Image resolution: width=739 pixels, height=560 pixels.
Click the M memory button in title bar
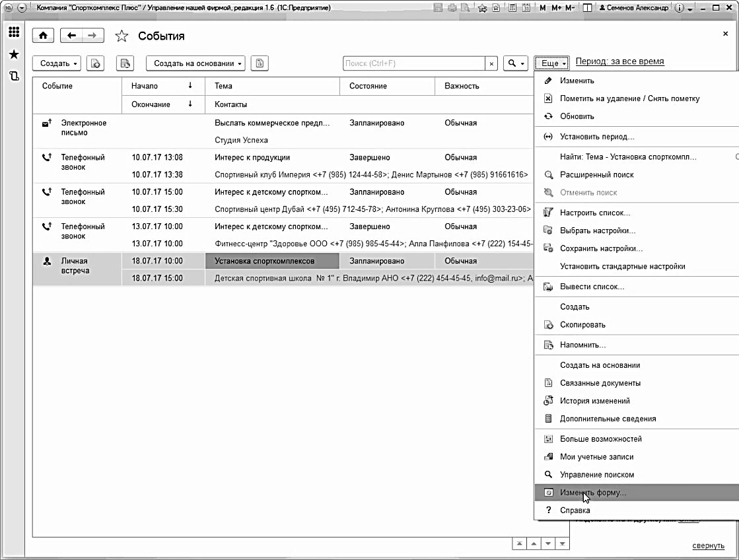coord(542,7)
